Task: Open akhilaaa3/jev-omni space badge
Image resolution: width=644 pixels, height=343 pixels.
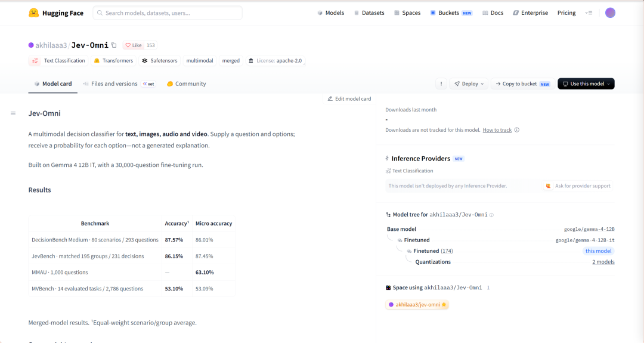Action: point(417,305)
